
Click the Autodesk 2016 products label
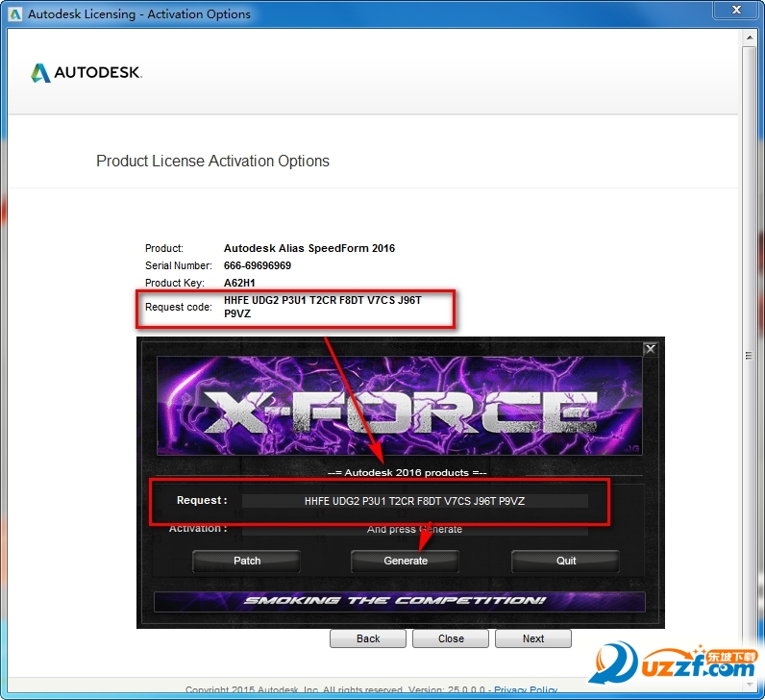coord(407,472)
